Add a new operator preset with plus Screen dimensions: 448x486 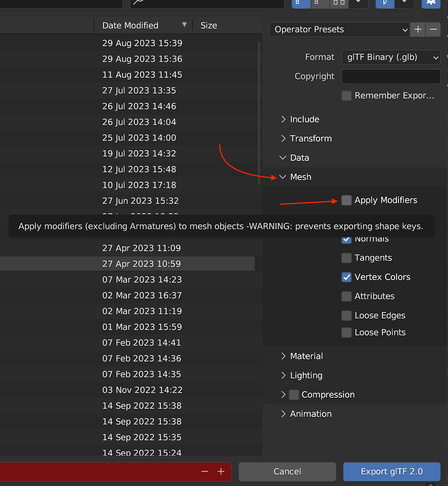tap(418, 30)
